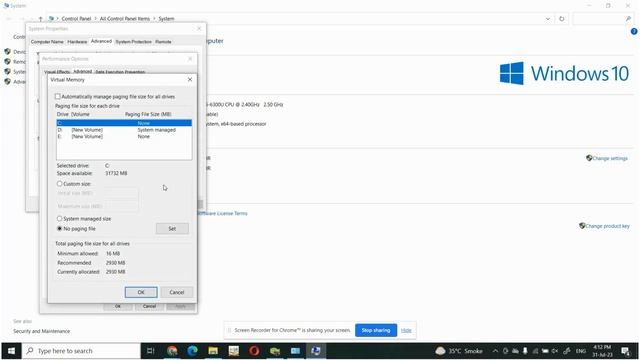This screenshot has width=640, height=360.
Task: Click the Device Manager shield icon in sidebar
Action: [x=7, y=51]
